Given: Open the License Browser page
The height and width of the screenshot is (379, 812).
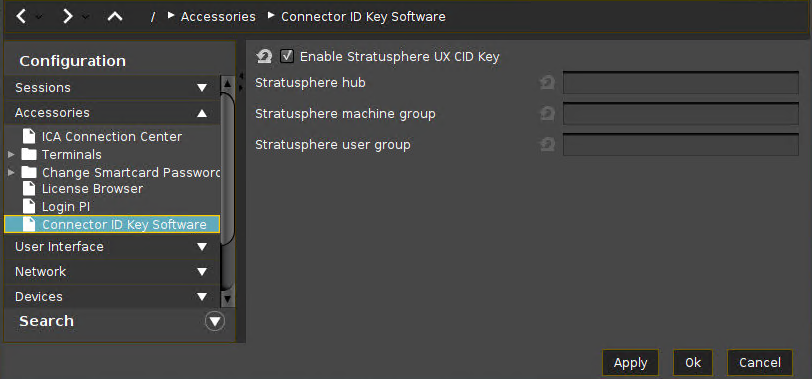Looking at the screenshot, I should click(x=92, y=188).
